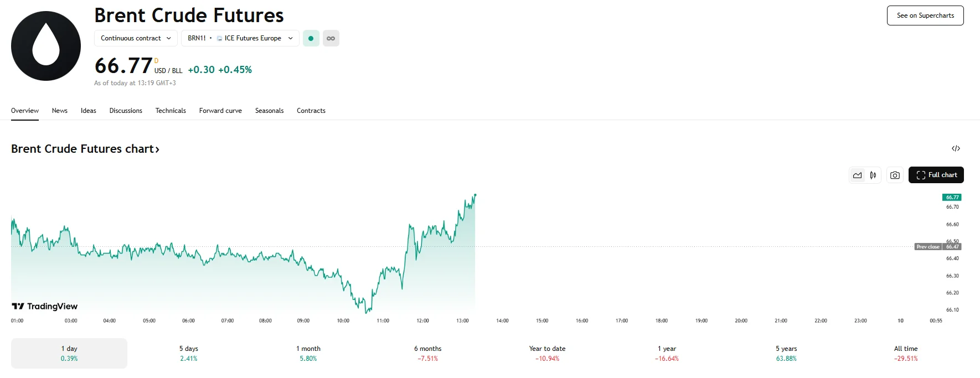This screenshot has width=980, height=378.
Task: Switch to candlestick chart style
Action: point(873,175)
